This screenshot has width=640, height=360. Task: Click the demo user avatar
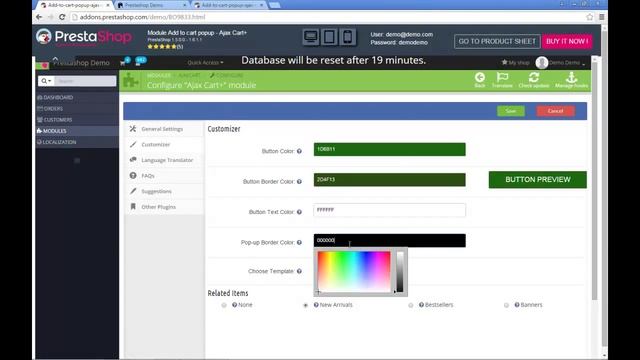pos(542,62)
